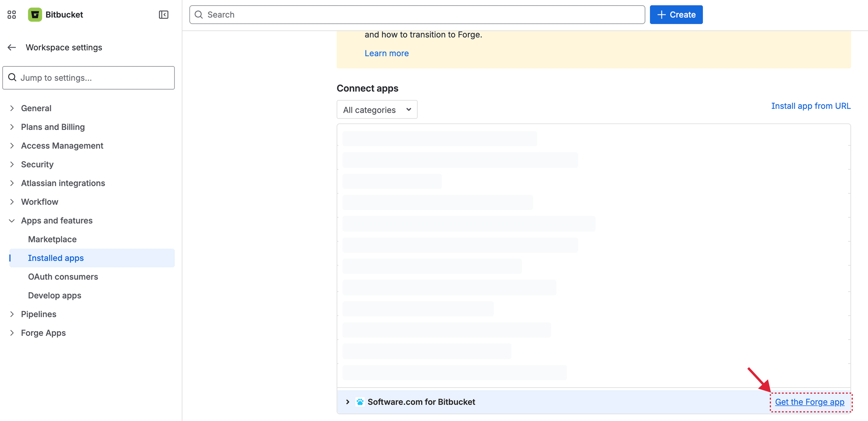This screenshot has width=868, height=421.
Task: Click the magnifier icon in top Search bar
Action: [199, 14]
